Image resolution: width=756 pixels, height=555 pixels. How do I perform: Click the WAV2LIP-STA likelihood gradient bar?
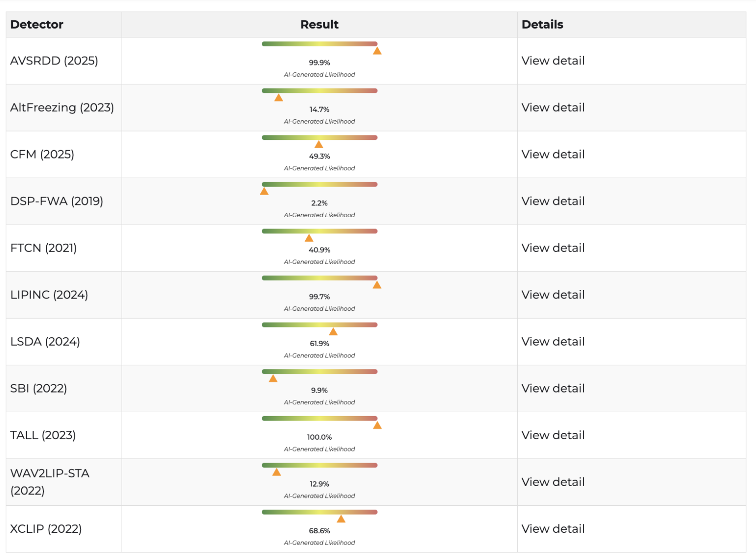click(x=319, y=465)
